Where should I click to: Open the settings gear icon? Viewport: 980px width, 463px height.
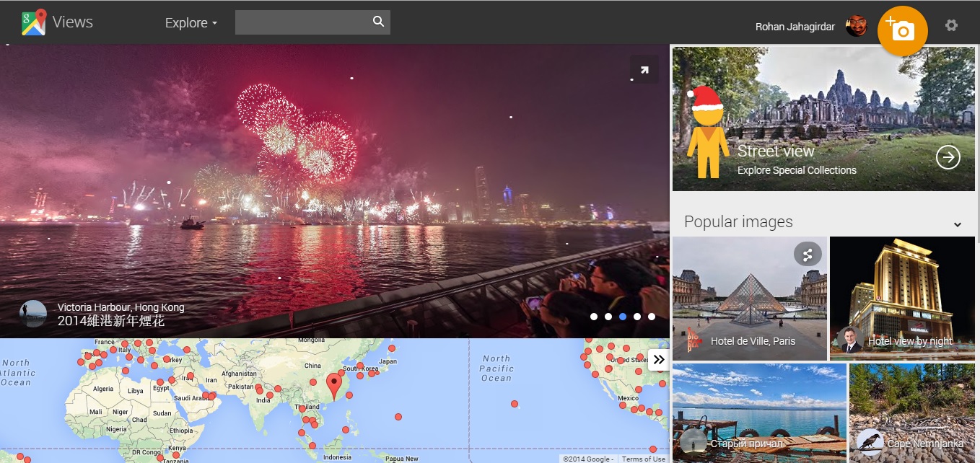pos(951,25)
